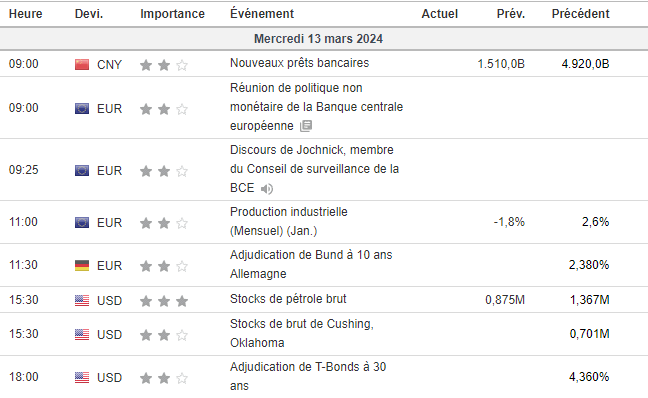Click the three-star importance rating at 15:30

pos(164,301)
